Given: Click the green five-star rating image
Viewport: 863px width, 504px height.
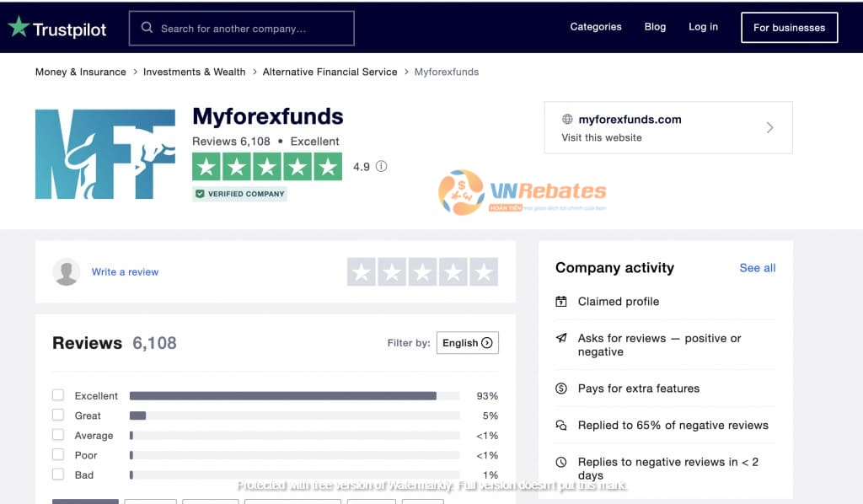Looking at the screenshot, I should pos(267,166).
